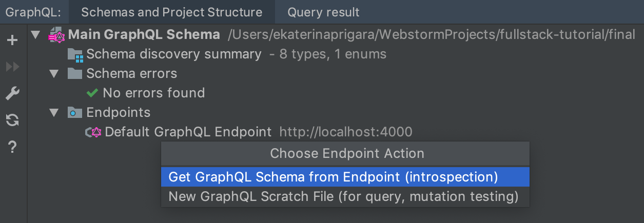Click the green checkmark icon

92,93
